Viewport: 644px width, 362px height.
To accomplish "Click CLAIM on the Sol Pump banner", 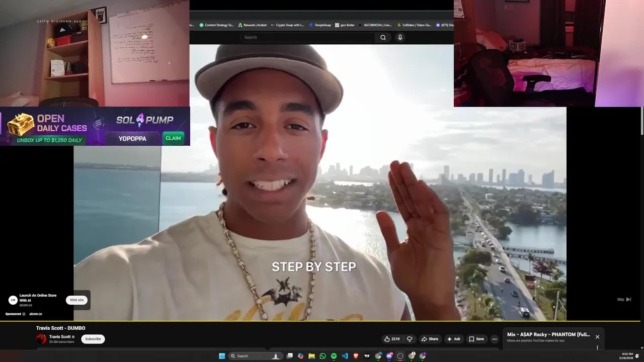I will (173, 138).
